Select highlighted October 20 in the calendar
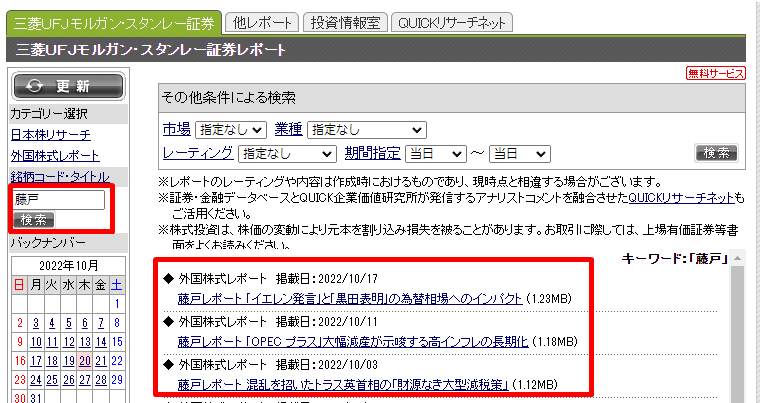The height and width of the screenshot is (403, 760). [x=85, y=361]
